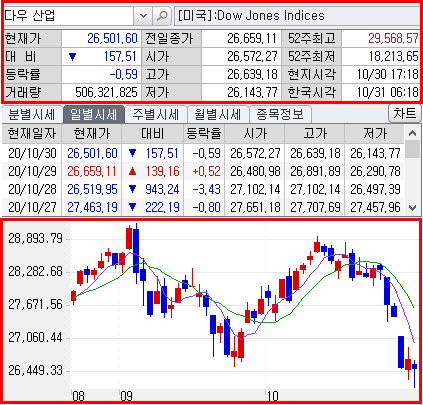Open the 주별시세 tab
Viewport: 423px width, 405px height.
coord(156,115)
